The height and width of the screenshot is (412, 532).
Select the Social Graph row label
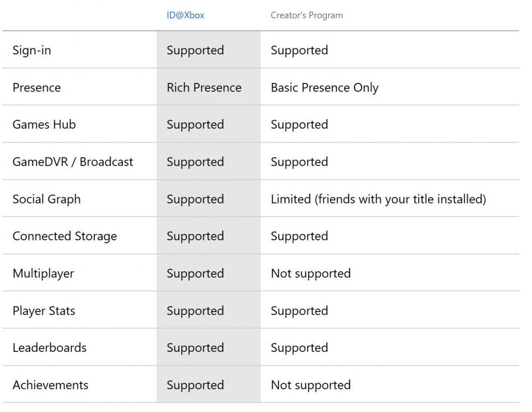(46, 199)
